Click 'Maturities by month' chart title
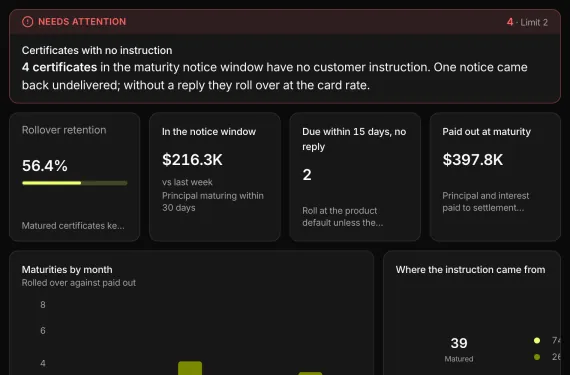 [67, 270]
